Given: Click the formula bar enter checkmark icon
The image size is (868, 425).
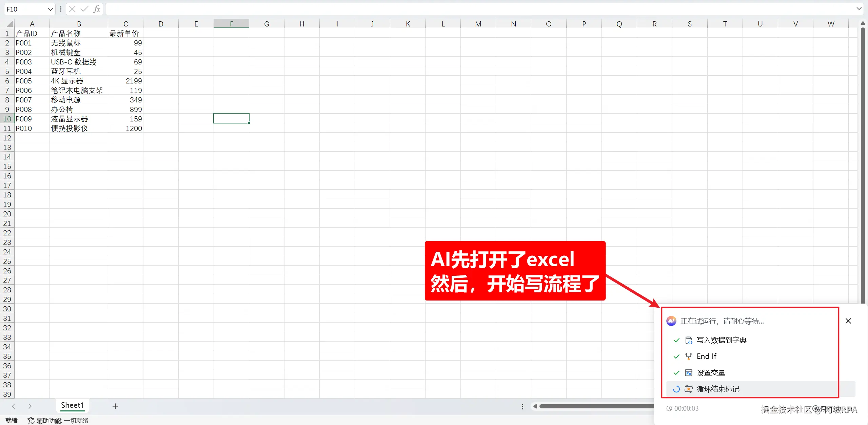Looking at the screenshot, I should (84, 9).
